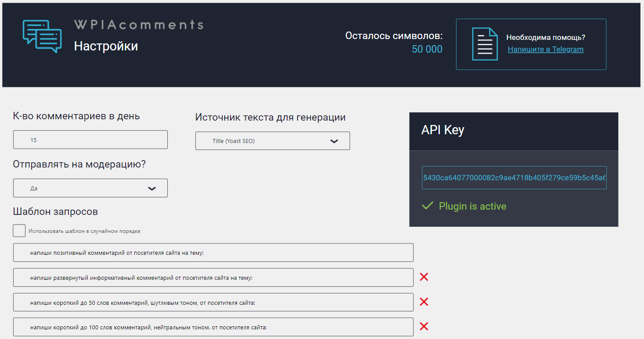Click the WPIAcomments chat bubbles logo
Screen dimensions: 644x339
[x=42, y=37]
